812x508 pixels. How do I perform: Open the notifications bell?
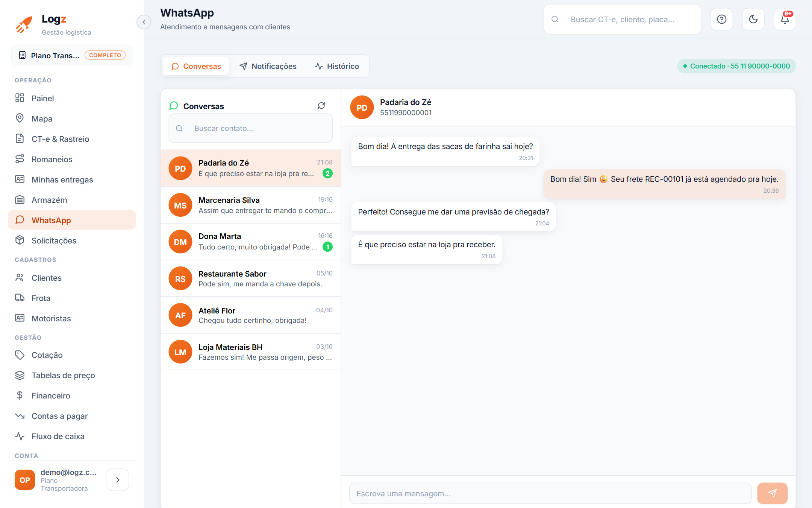coord(785,19)
